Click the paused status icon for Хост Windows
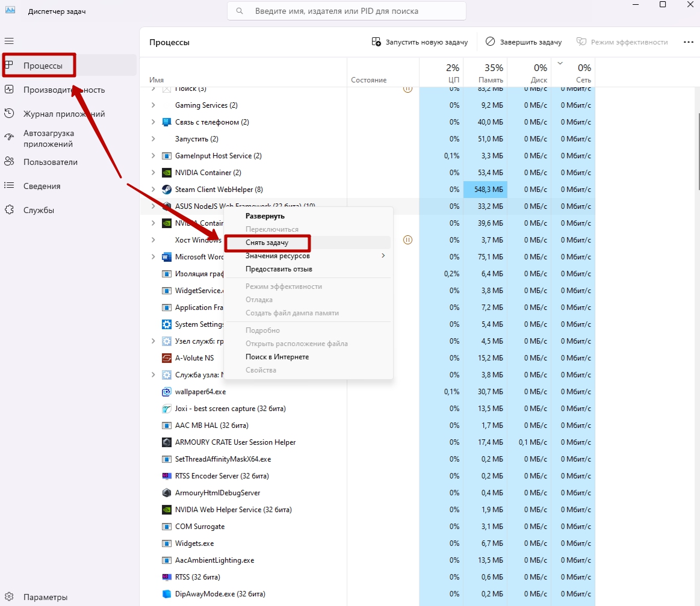Screen dimensions: 700x606 [x=407, y=240]
